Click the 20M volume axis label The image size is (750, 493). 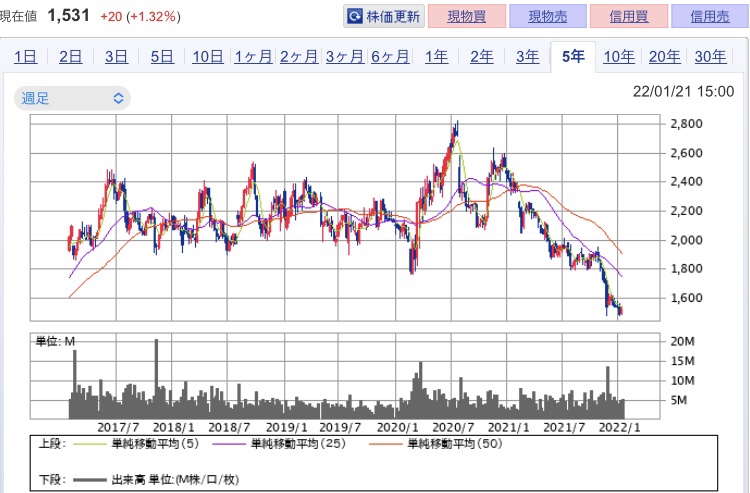(x=682, y=341)
